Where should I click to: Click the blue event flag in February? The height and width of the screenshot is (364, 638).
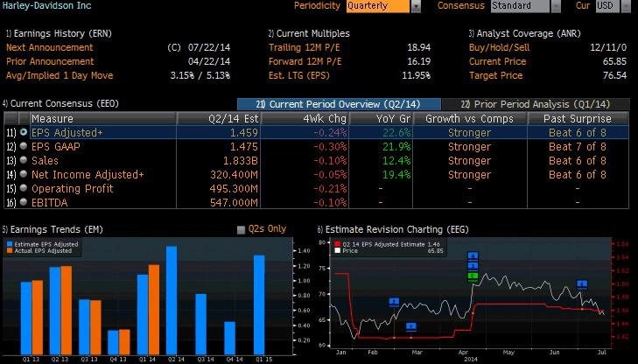(x=394, y=302)
